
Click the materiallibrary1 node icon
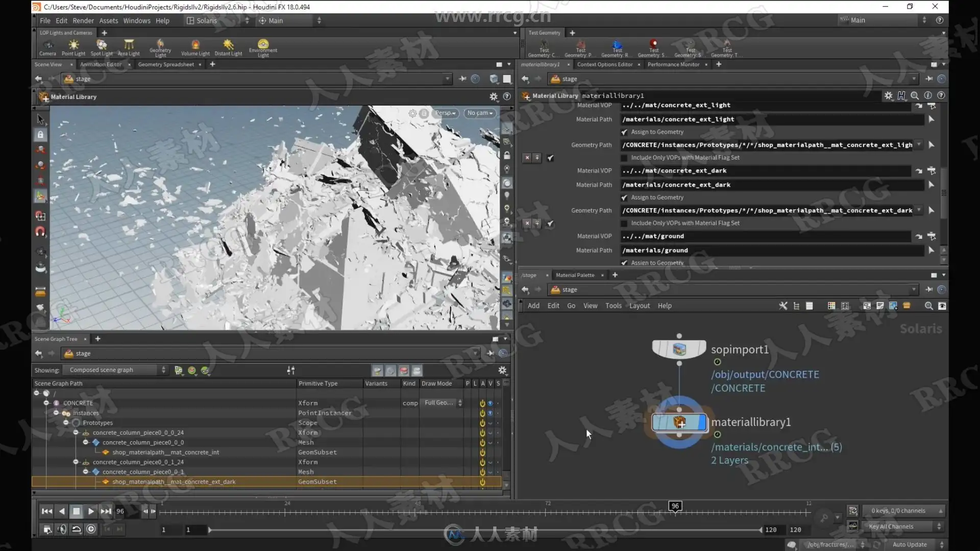(x=679, y=422)
